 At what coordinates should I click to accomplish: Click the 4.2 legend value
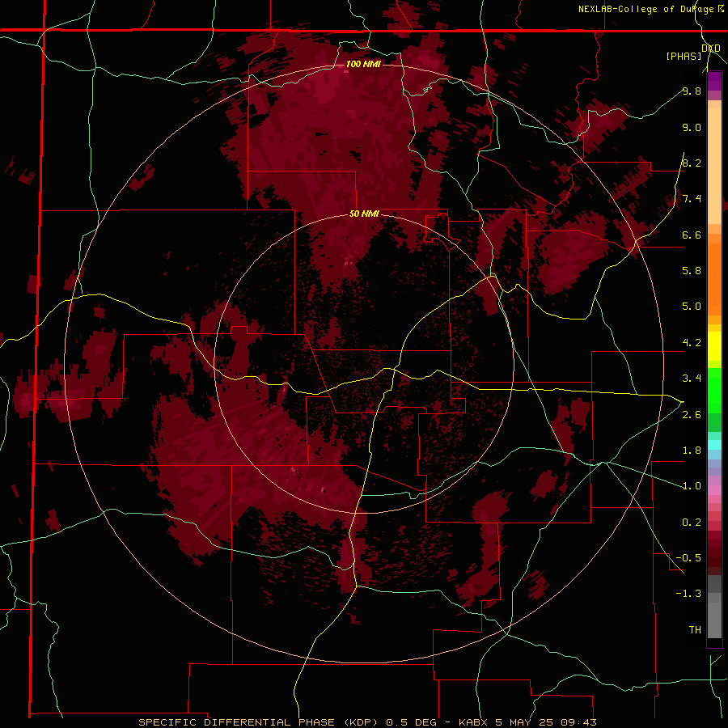click(692, 343)
